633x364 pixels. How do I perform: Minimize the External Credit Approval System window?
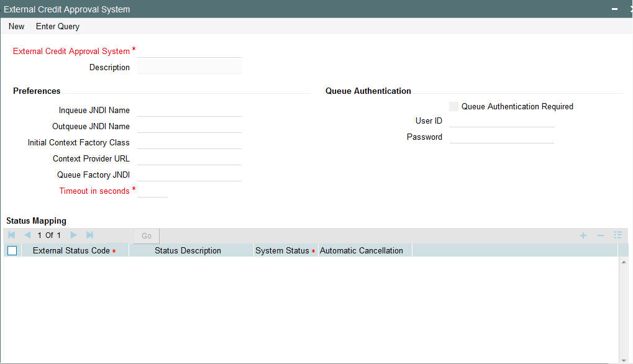click(x=614, y=9)
